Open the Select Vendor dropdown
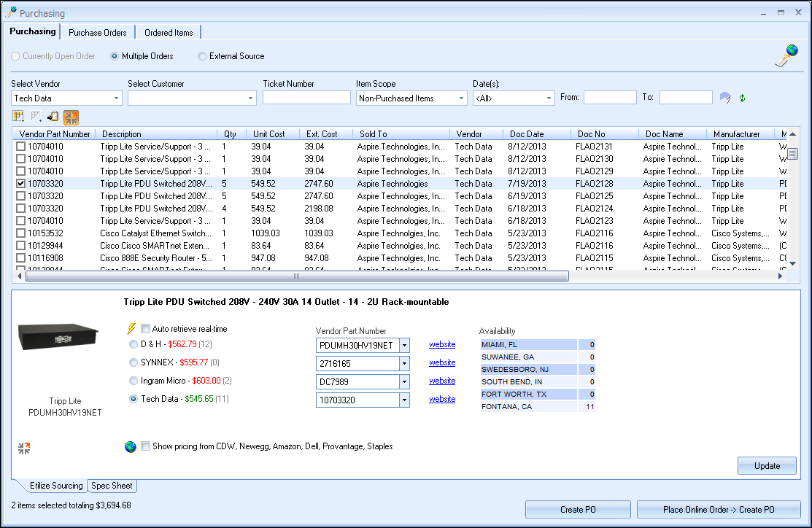The height and width of the screenshot is (528, 812). tap(116, 98)
